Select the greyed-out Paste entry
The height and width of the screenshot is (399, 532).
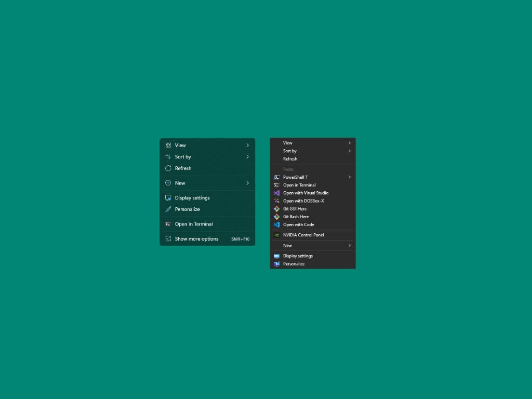click(312, 169)
